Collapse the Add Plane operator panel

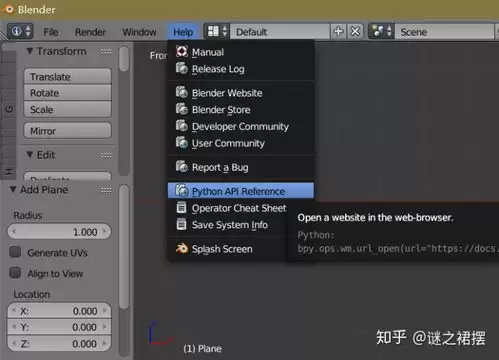tap(13, 189)
